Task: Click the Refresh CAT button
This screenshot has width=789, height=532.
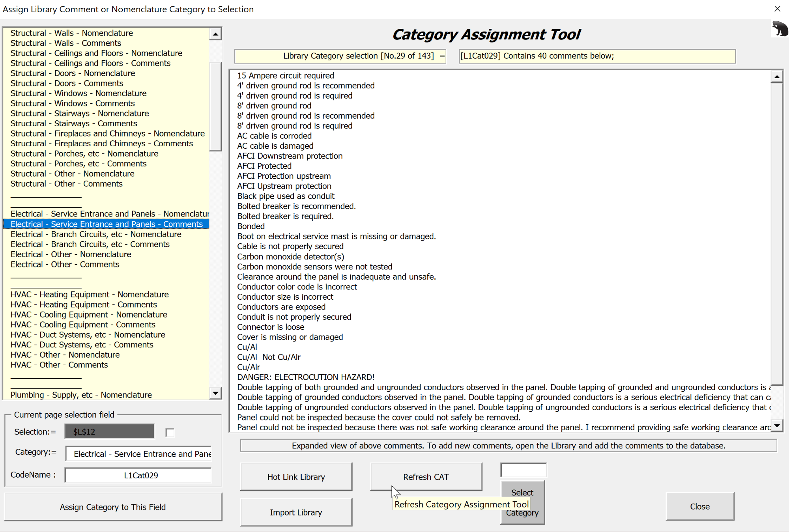Action: pyautogui.click(x=426, y=477)
